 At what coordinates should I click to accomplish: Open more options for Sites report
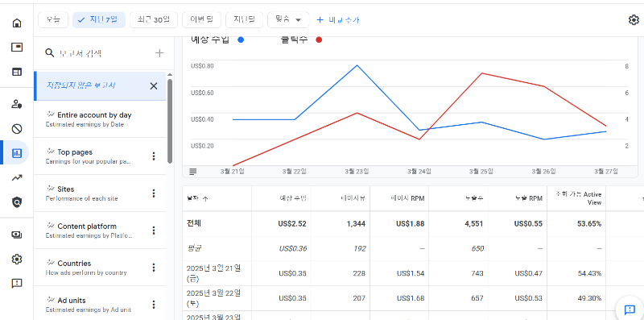click(x=154, y=193)
